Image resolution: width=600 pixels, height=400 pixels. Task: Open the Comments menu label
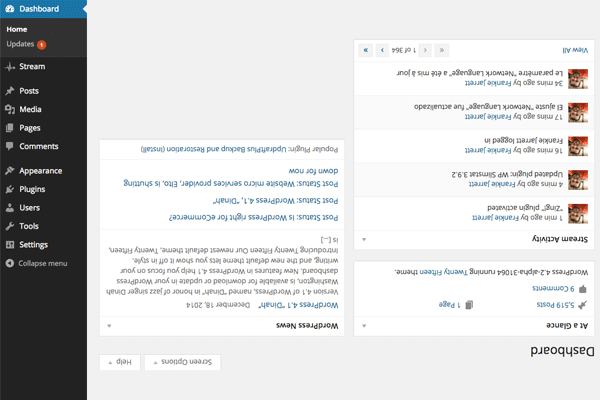(x=39, y=146)
